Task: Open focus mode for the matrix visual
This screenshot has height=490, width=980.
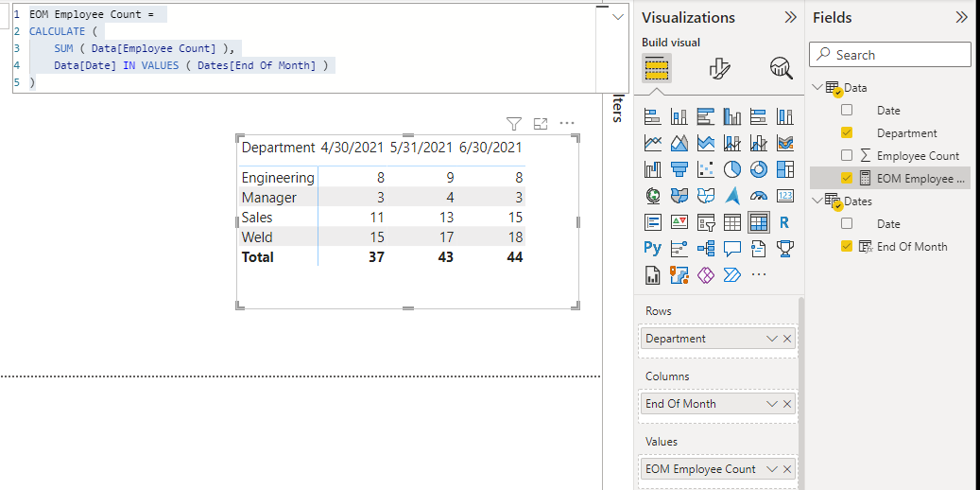Action: click(x=541, y=123)
